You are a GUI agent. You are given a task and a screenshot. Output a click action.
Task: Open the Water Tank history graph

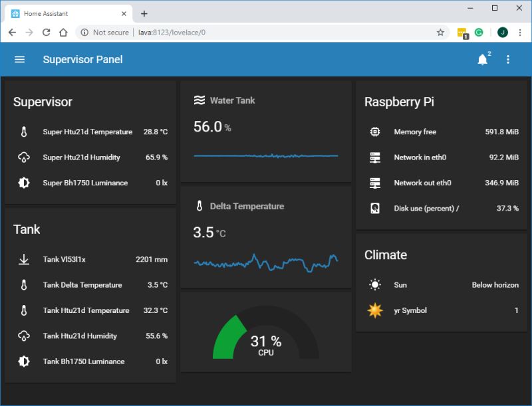coord(266,156)
